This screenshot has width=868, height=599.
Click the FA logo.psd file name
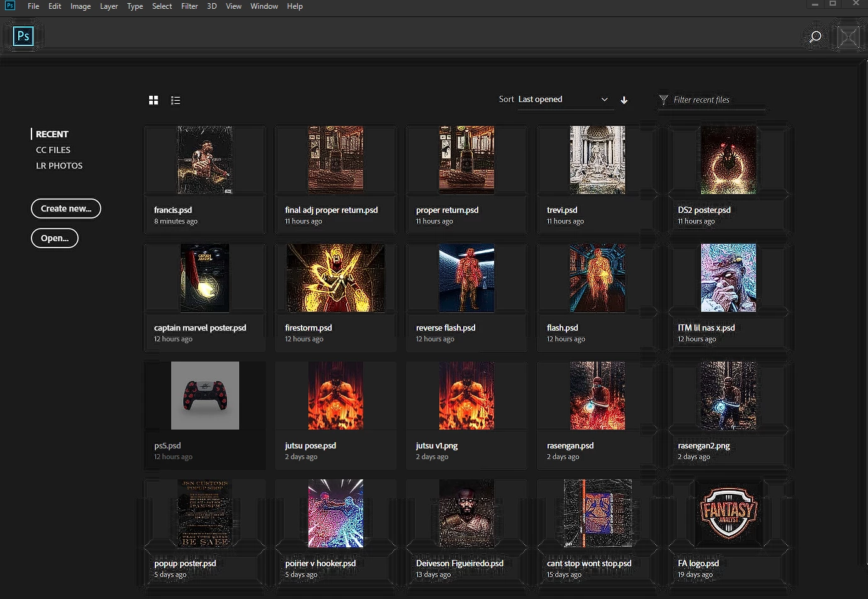[698, 563]
